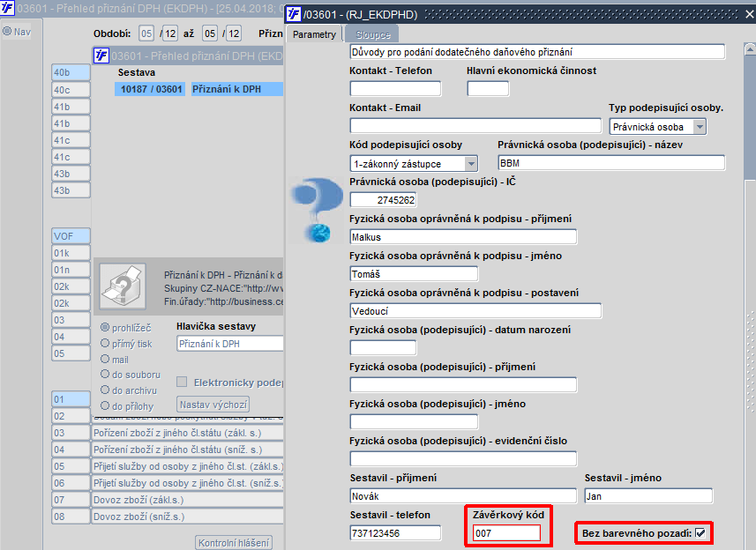Image resolution: width=756 pixels, height=550 pixels.
Task: Click Fyzická osoba (podepisující) příjmení field
Action: [x=463, y=384]
